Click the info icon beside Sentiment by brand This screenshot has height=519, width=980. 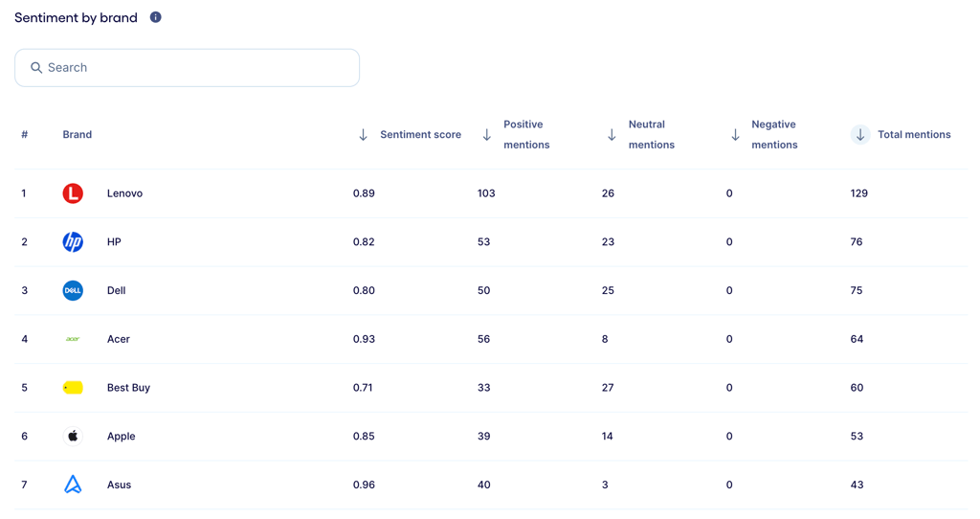click(156, 17)
